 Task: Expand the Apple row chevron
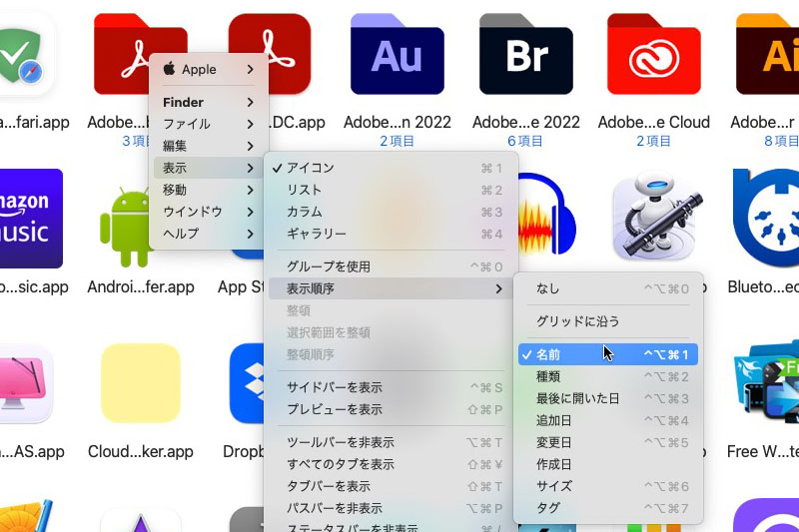251,69
